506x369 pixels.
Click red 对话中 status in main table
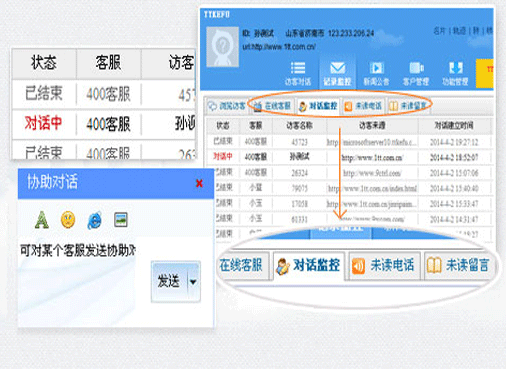point(223,156)
